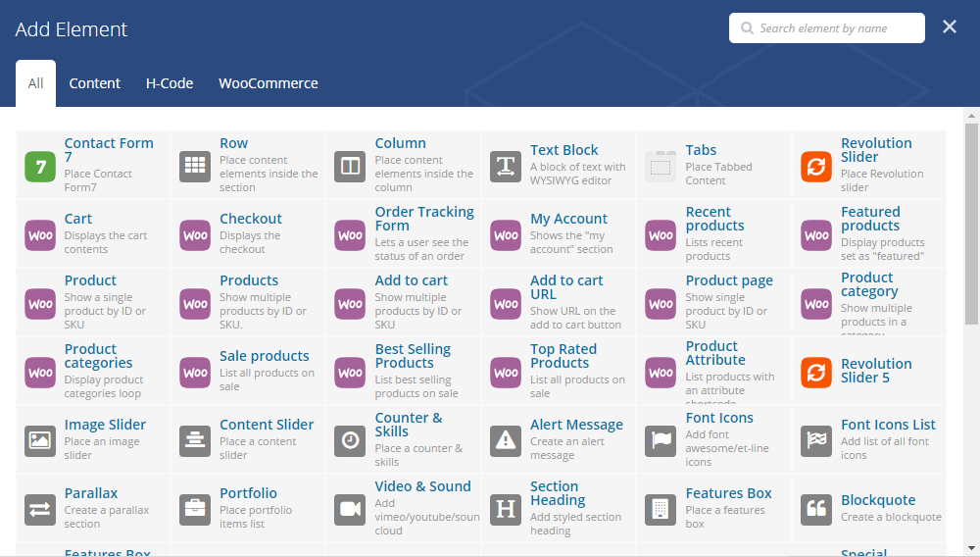Viewport: 980px width, 557px height.
Task: Click the Parallax arrows icon
Action: pyautogui.click(x=40, y=510)
